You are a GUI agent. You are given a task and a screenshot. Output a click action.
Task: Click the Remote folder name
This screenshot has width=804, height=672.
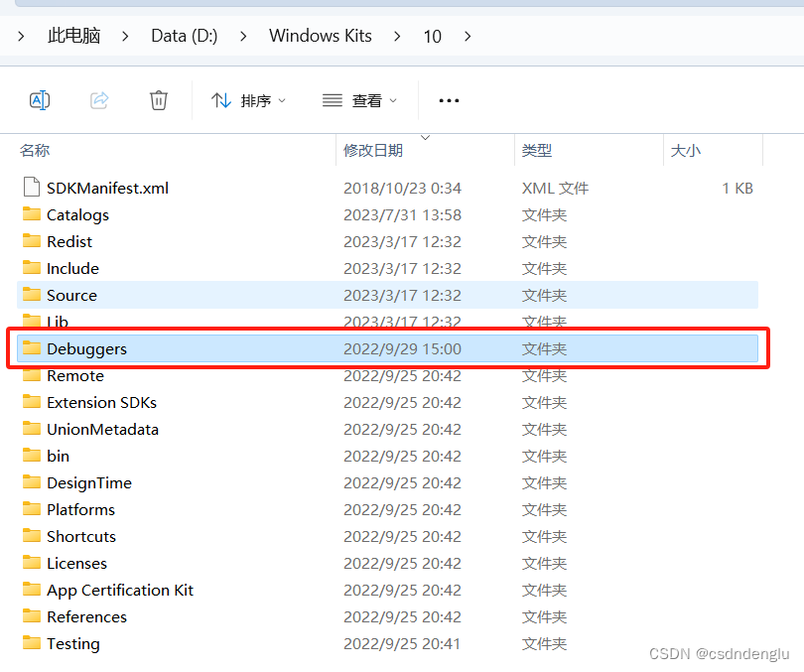(x=75, y=376)
